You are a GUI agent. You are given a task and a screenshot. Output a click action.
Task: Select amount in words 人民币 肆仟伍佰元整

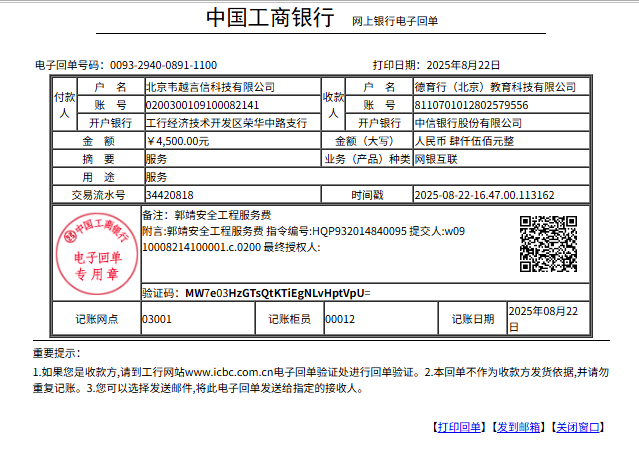(x=464, y=141)
